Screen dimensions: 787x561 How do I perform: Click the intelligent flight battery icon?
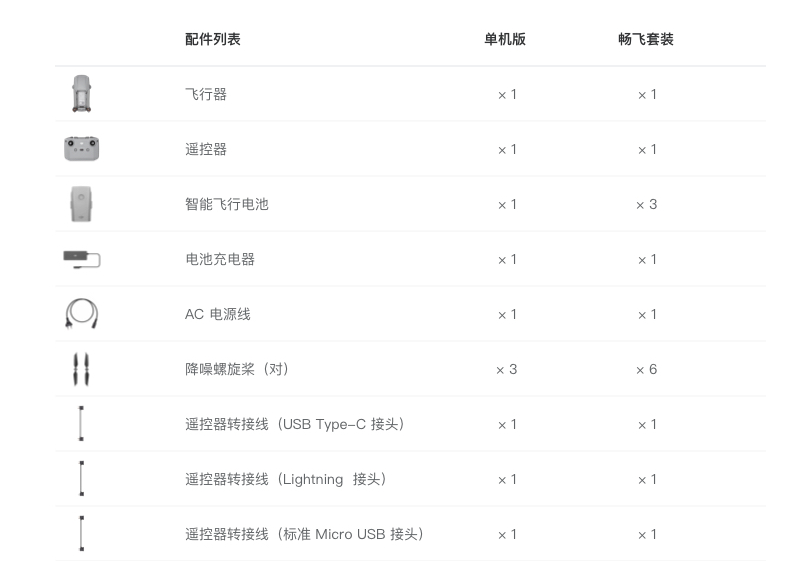click(x=81, y=204)
